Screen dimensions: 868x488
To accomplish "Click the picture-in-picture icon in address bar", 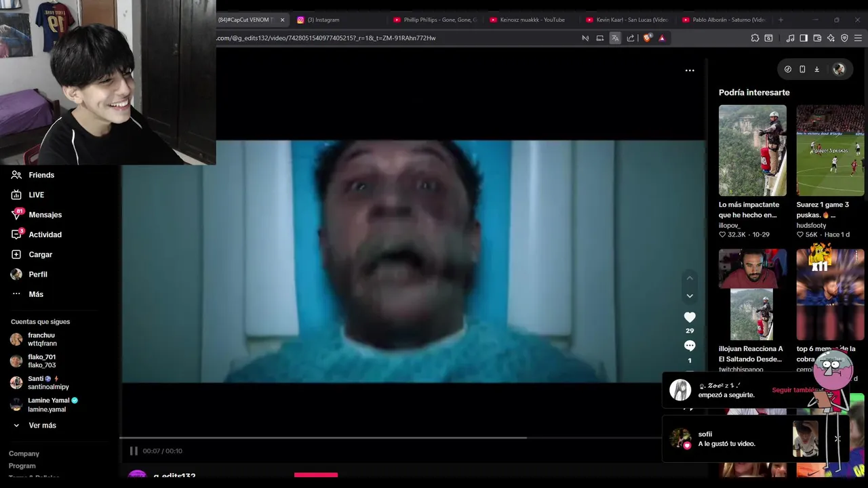I will coord(599,38).
